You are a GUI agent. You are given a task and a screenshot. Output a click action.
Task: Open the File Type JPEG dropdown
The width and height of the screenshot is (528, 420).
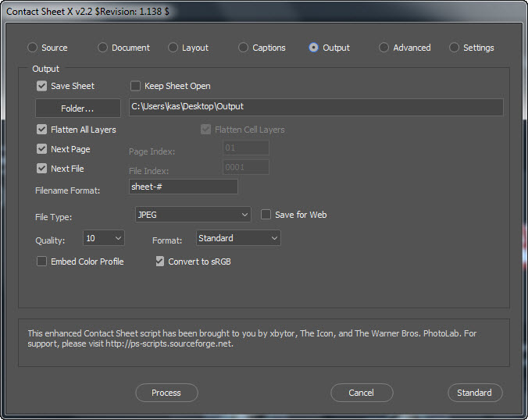pyautogui.click(x=193, y=215)
